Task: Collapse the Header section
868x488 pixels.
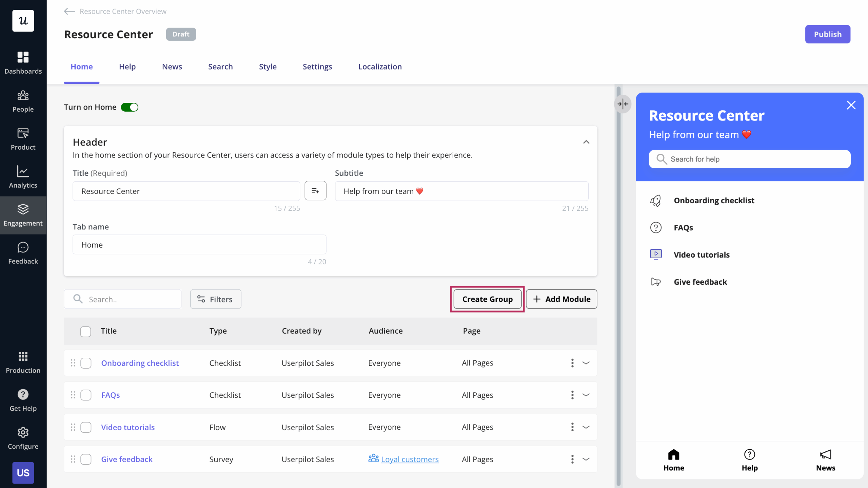Action: [x=586, y=142]
